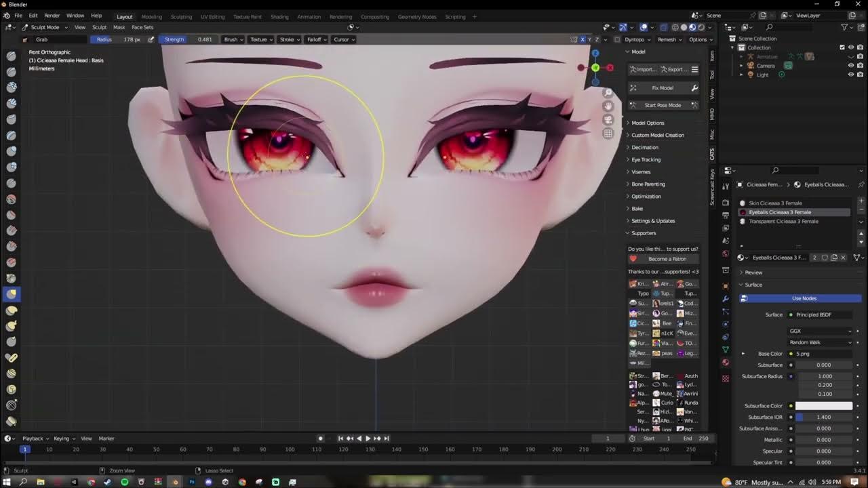This screenshot has height=488, width=868.
Task: Play the animation in timeline
Action: [x=368, y=439]
